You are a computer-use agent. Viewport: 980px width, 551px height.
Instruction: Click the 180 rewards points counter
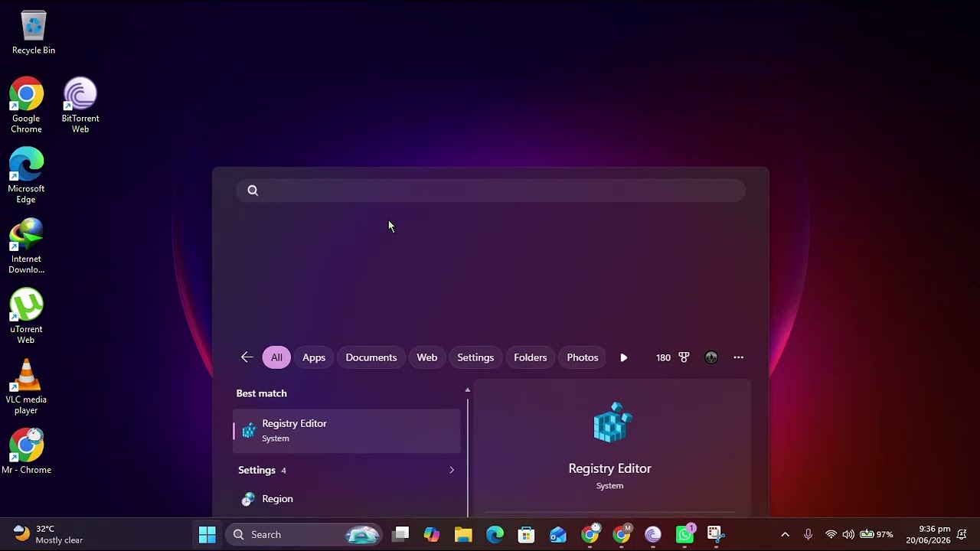click(663, 357)
